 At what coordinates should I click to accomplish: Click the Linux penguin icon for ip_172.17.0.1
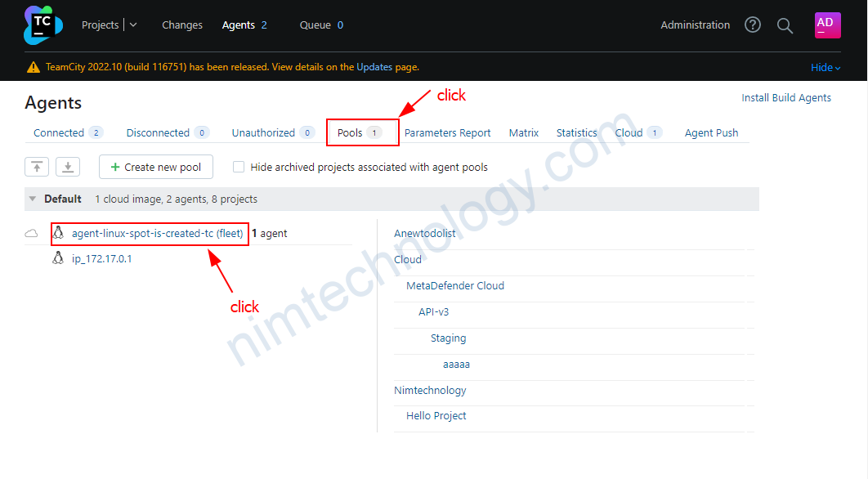pos(58,258)
